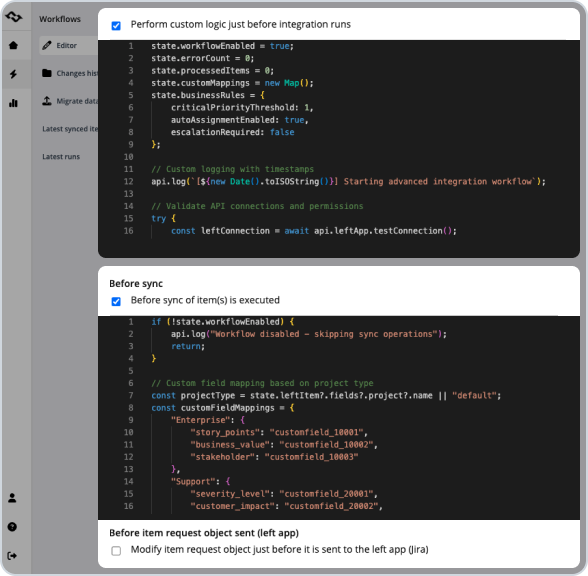Open the user profile icon
Image resolution: width=588 pixels, height=576 pixels.
[12, 498]
